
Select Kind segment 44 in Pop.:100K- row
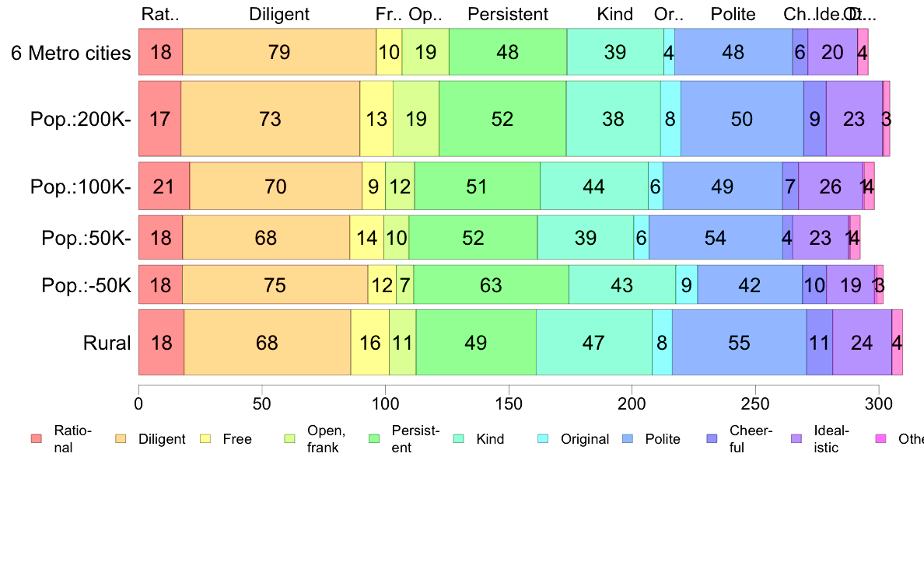(x=594, y=186)
